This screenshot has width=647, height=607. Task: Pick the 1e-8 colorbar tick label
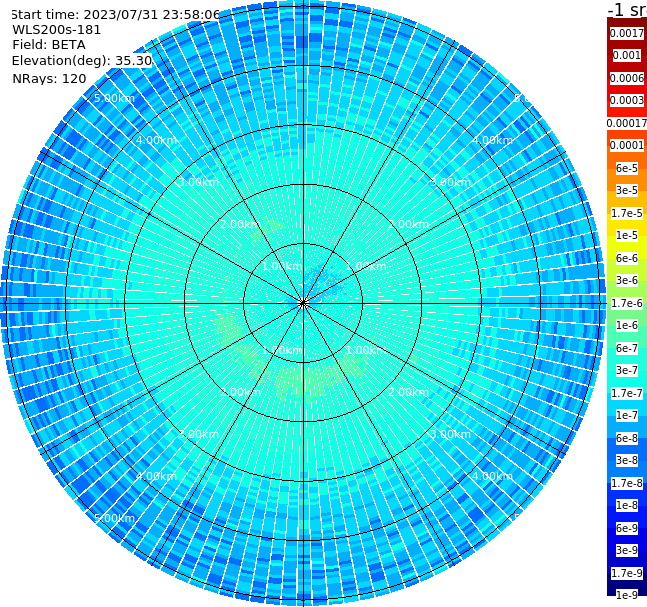627,505
